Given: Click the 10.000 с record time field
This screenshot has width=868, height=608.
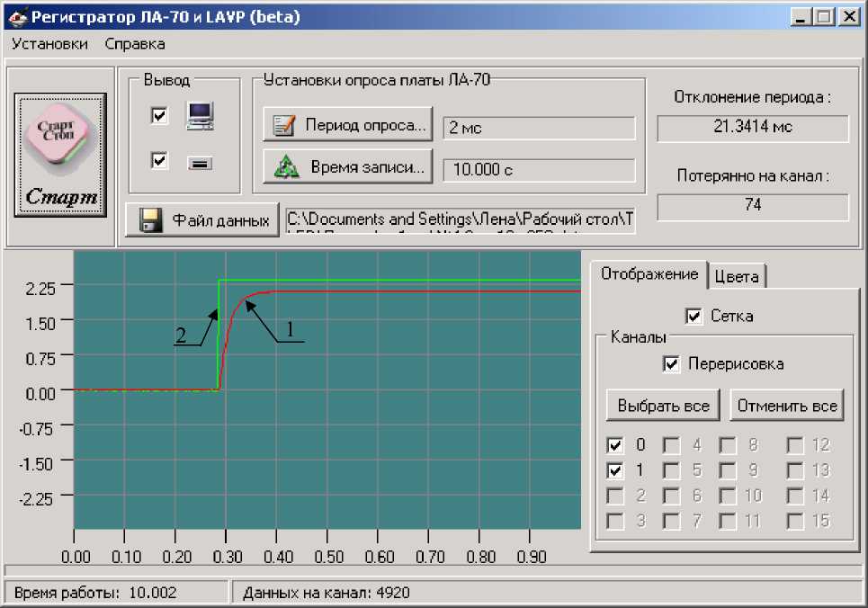Looking at the screenshot, I should [539, 170].
